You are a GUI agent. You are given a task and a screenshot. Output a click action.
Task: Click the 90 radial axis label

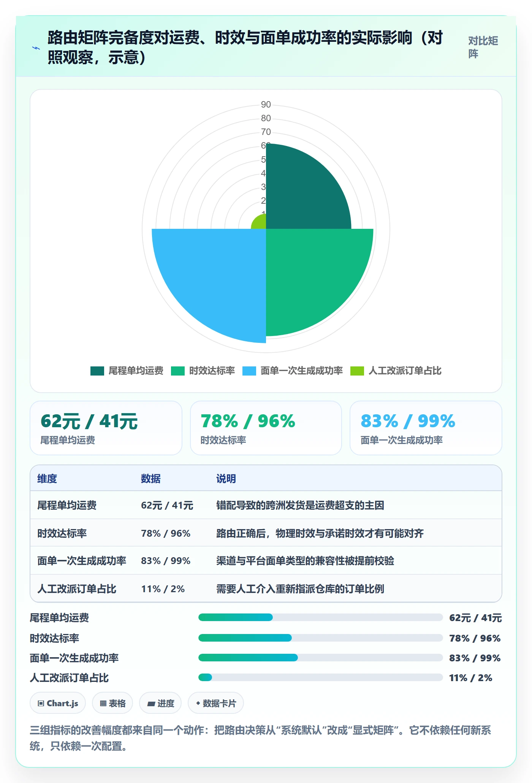tap(266, 105)
